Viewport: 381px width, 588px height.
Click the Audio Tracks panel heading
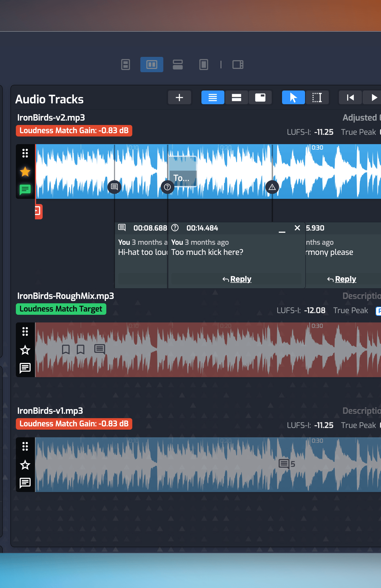click(x=49, y=99)
